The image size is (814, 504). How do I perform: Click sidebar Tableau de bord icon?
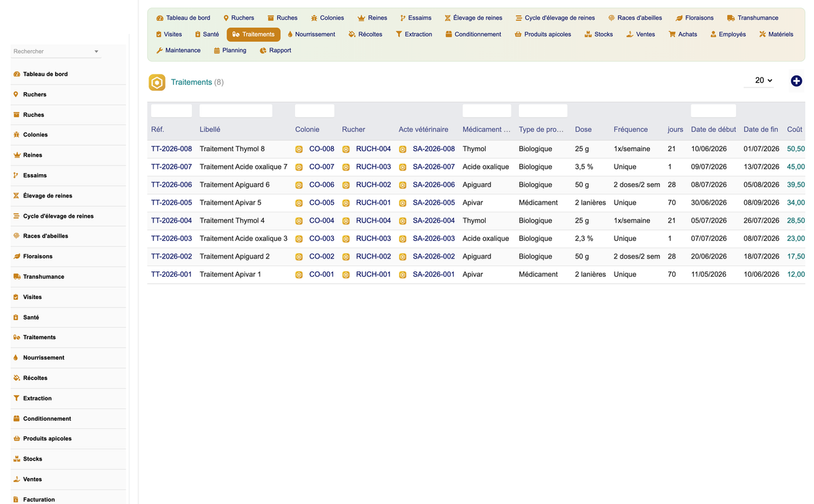[x=16, y=74]
